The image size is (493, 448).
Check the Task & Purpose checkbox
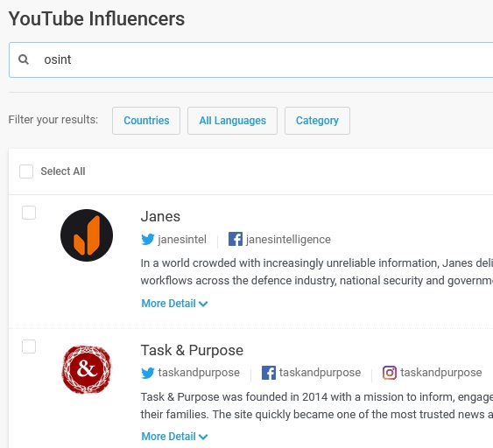pyautogui.click(x=29, y=346)
